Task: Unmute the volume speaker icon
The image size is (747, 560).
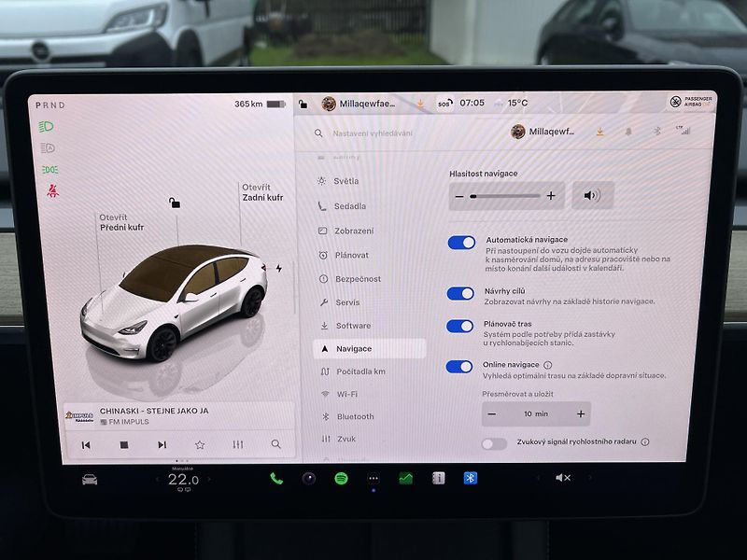Action: (x=563, y=478)
